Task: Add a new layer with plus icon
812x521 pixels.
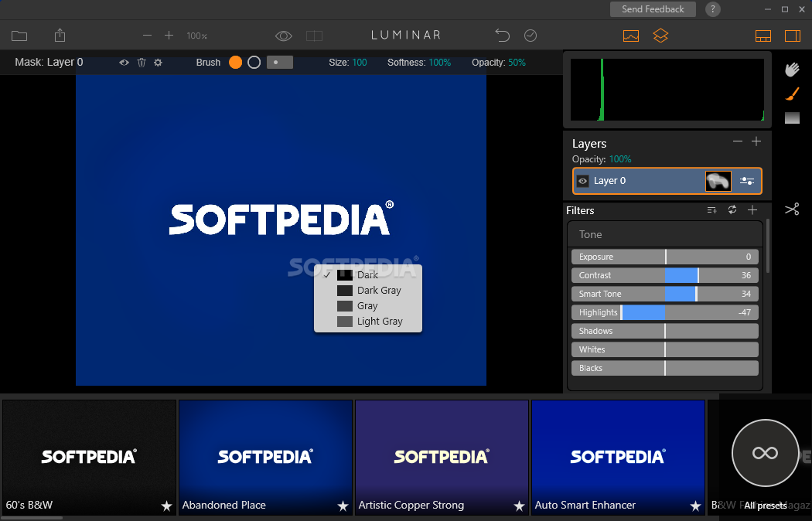Action: [x=756, y=141]
